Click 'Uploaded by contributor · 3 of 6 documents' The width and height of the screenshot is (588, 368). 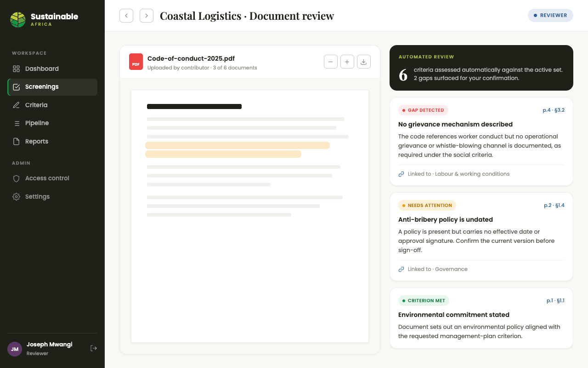tap(202, 68)
